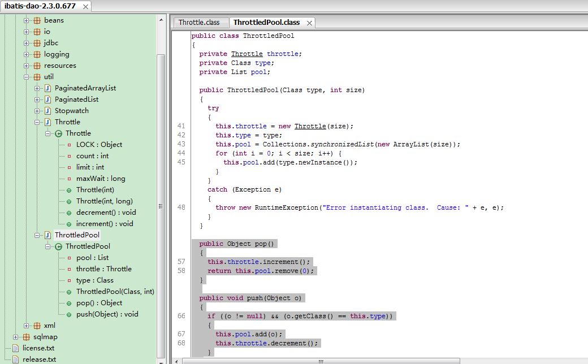Collapse the util package node
Screen dimensions: 588x364
26,77
